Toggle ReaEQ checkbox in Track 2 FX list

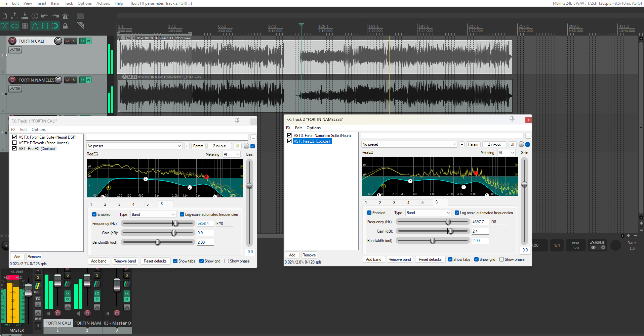pos(289,141)
